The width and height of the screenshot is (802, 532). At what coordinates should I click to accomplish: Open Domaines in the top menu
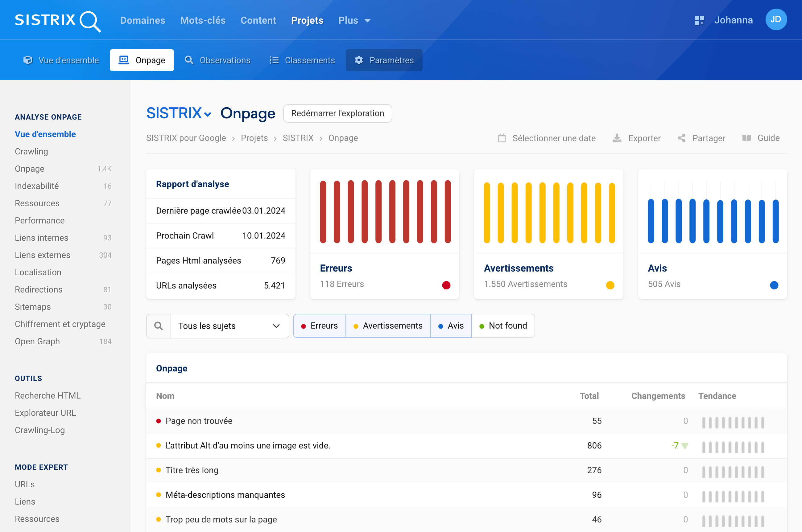pyautogui.click(x=143, y=20)
